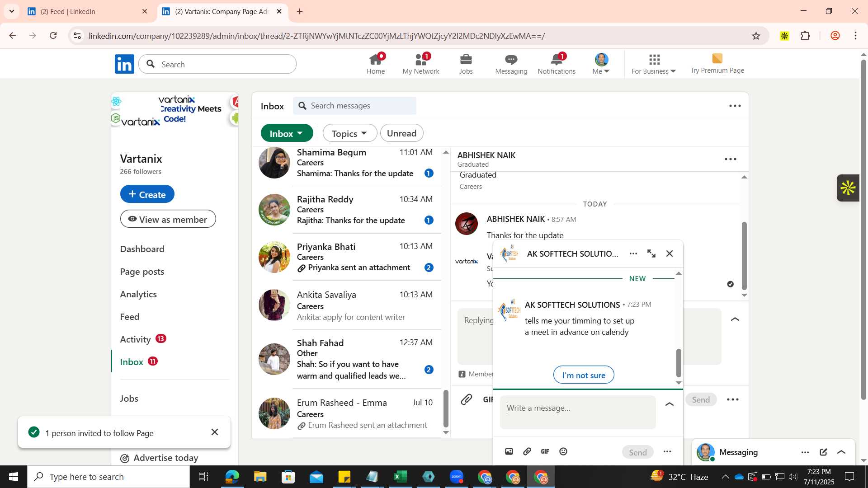Viewport: 868px width, 488px height.
Task: Open Notifications bell icon
Action: pyautogui.click(x=557, y=64)
